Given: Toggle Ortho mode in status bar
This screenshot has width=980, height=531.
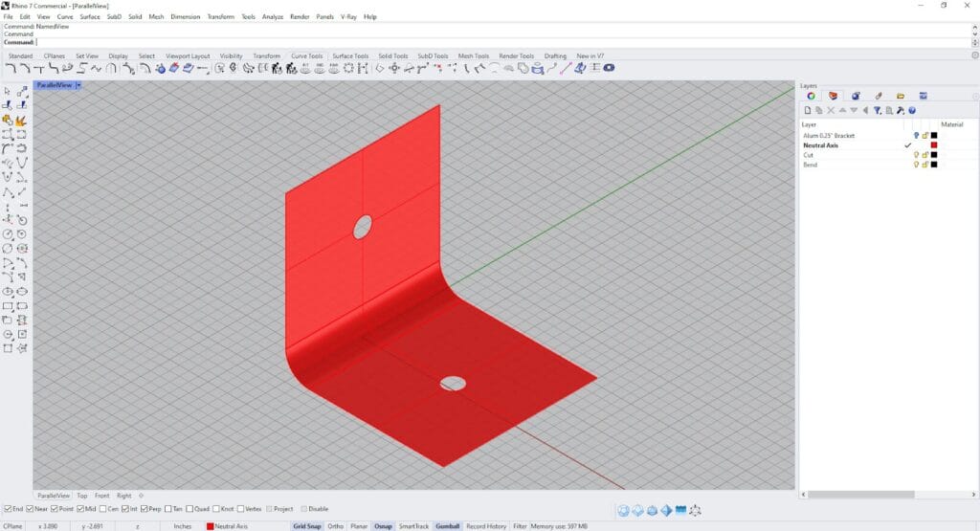Looking at the screenshot, I should 335,526.
